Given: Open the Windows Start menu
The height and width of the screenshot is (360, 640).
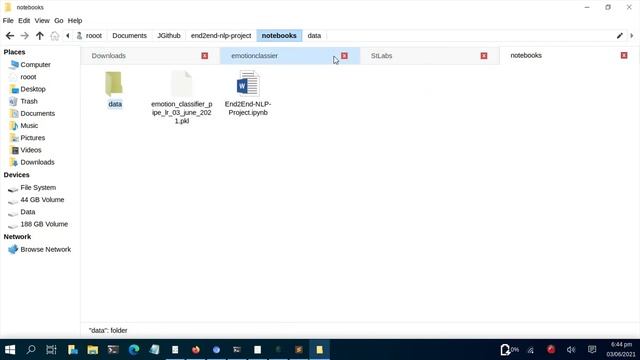Looking at the screenshot, I should point(10,350).
